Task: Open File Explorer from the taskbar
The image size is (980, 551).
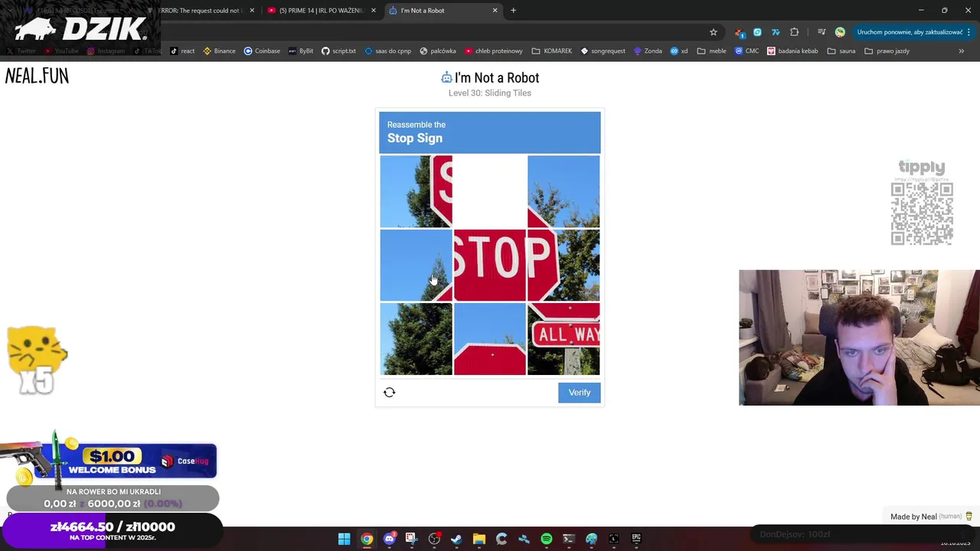Action: [479, 539]
